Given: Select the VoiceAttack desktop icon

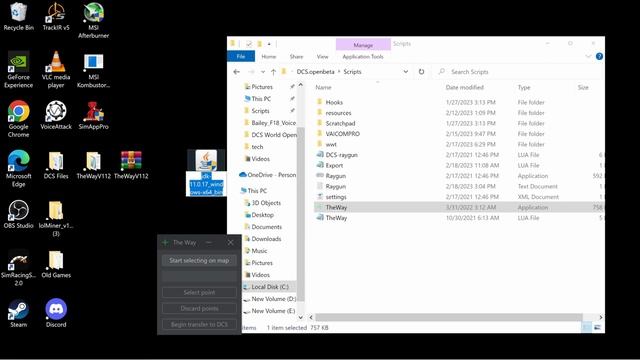Looking at the screenshot, I should 56,116.
